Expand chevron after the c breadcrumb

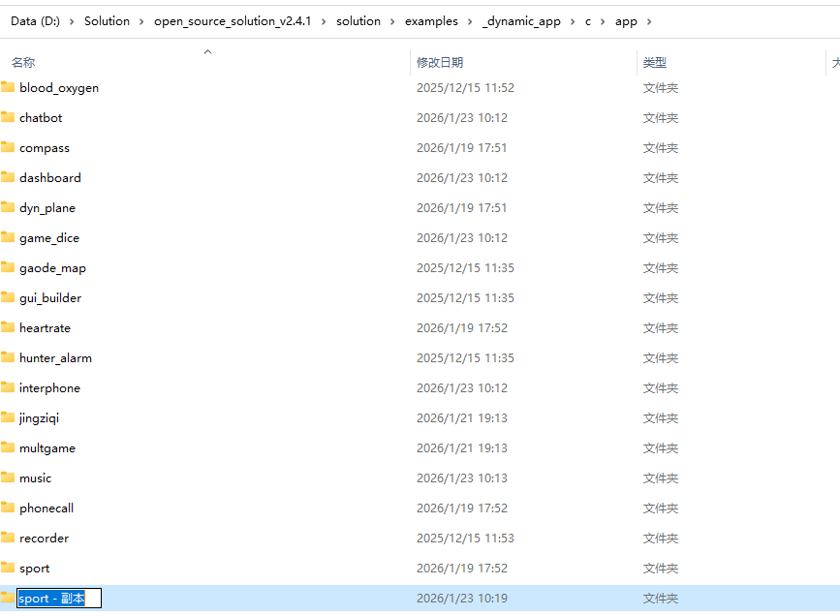click(x=603, y=21)
